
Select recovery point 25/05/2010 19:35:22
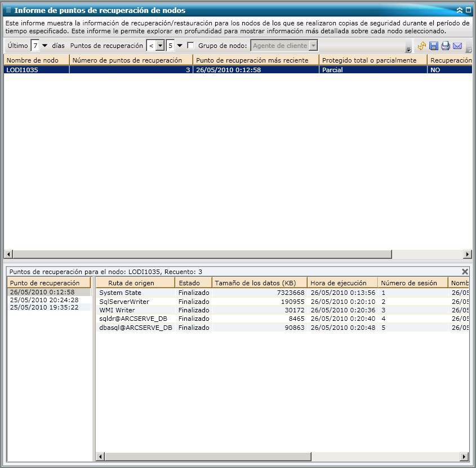[49, 307]
